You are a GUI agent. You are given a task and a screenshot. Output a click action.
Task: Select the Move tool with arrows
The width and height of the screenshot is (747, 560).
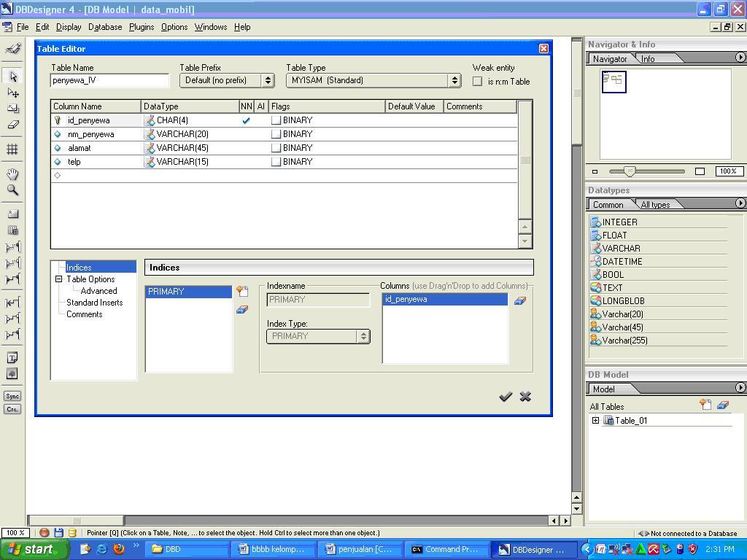tap(13, 93)
